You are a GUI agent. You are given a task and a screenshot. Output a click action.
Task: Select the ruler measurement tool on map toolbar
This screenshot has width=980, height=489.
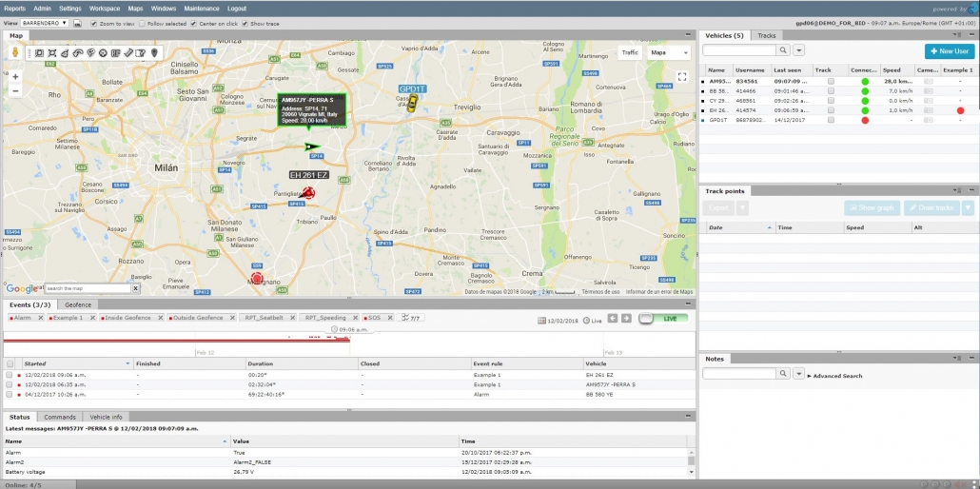pos(128,53)
